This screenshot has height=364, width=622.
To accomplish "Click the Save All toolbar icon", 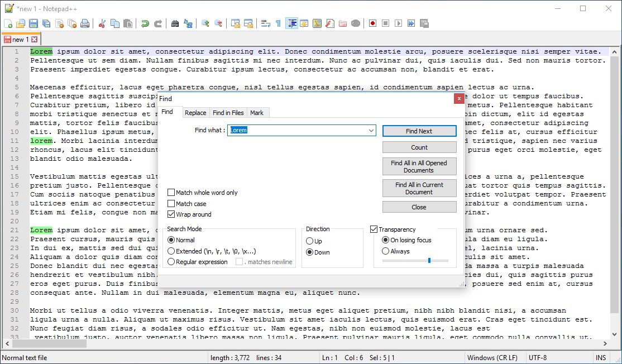I will [x=46, y=24].
